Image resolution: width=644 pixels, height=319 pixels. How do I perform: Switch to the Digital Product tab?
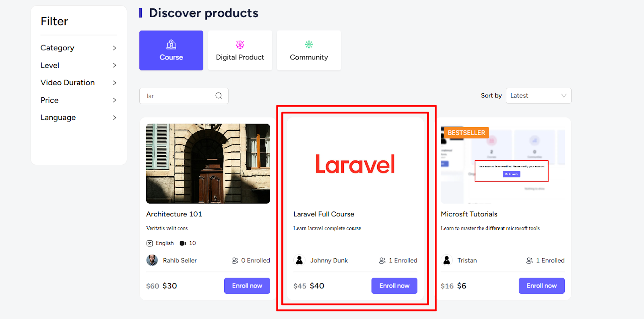click(240, 50)
